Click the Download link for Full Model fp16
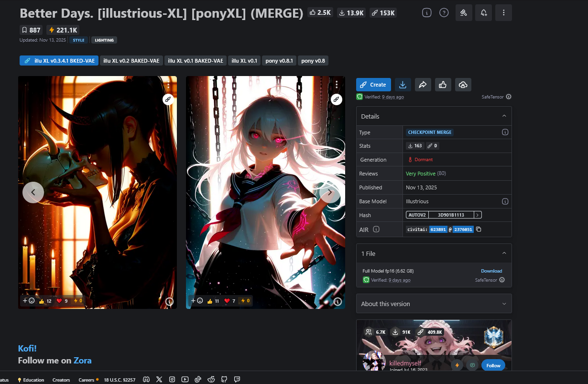This screenshot has width=588, height=384. pos(491,271)
